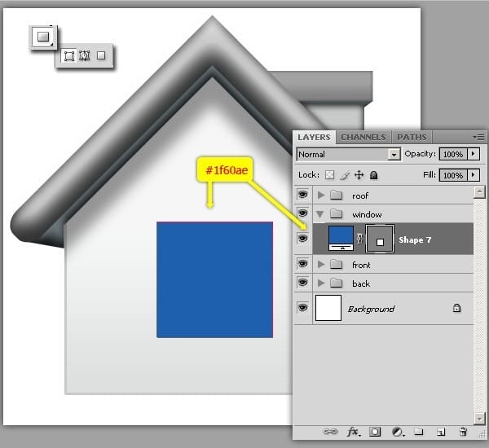
Task: Open the blend mode Normal dropdown
Action: [x=348, y=154]
